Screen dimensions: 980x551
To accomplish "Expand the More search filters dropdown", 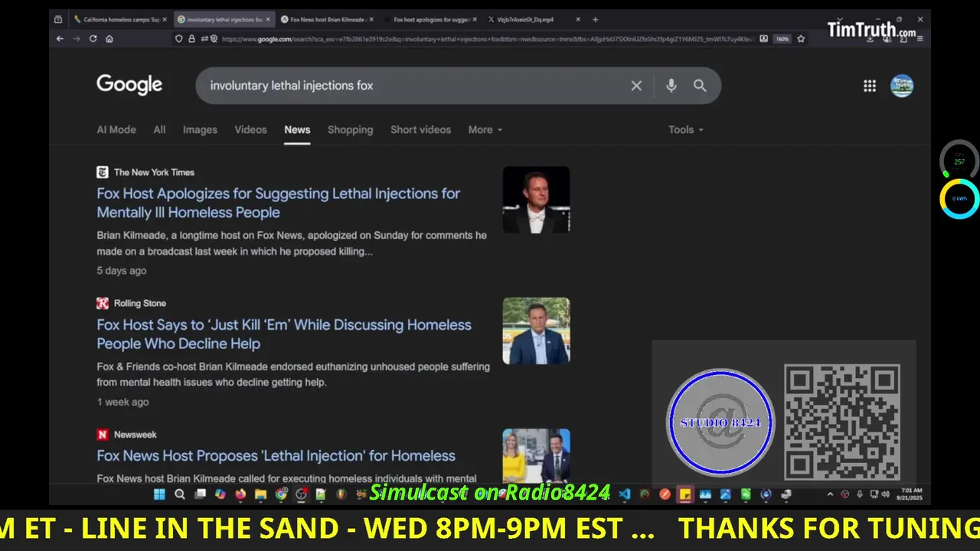I will (485, 129).
